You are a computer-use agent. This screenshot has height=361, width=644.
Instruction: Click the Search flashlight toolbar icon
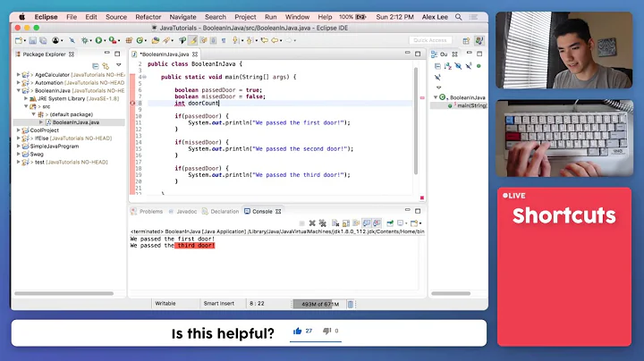pyautogui.click(x=166, y=40)
